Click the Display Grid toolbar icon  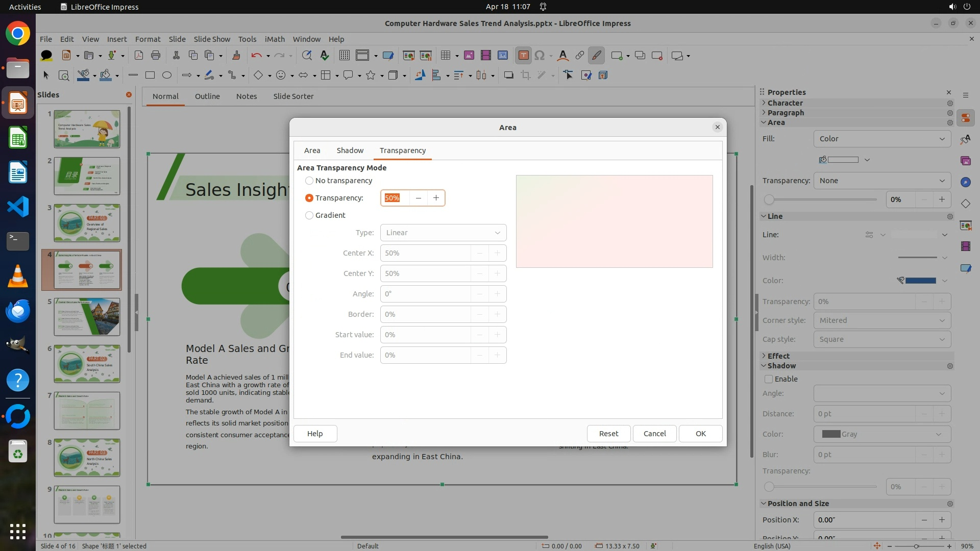345,56
